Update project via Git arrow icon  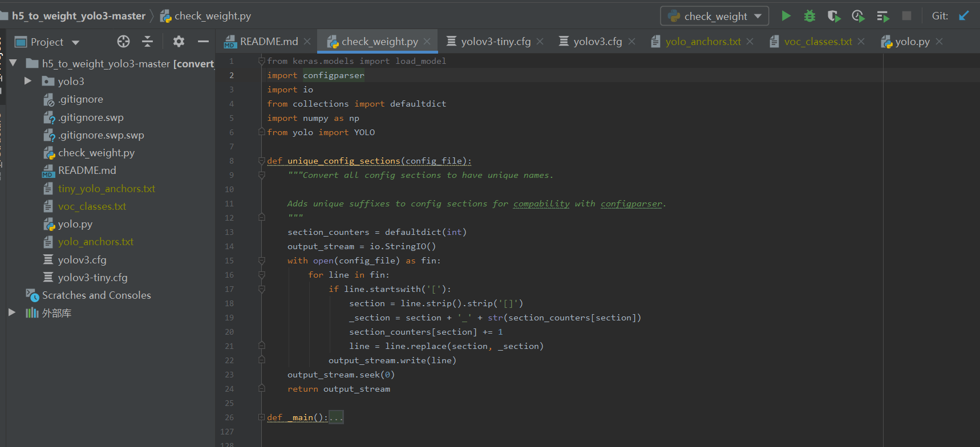pyautogui.click(x=964, y=16)
